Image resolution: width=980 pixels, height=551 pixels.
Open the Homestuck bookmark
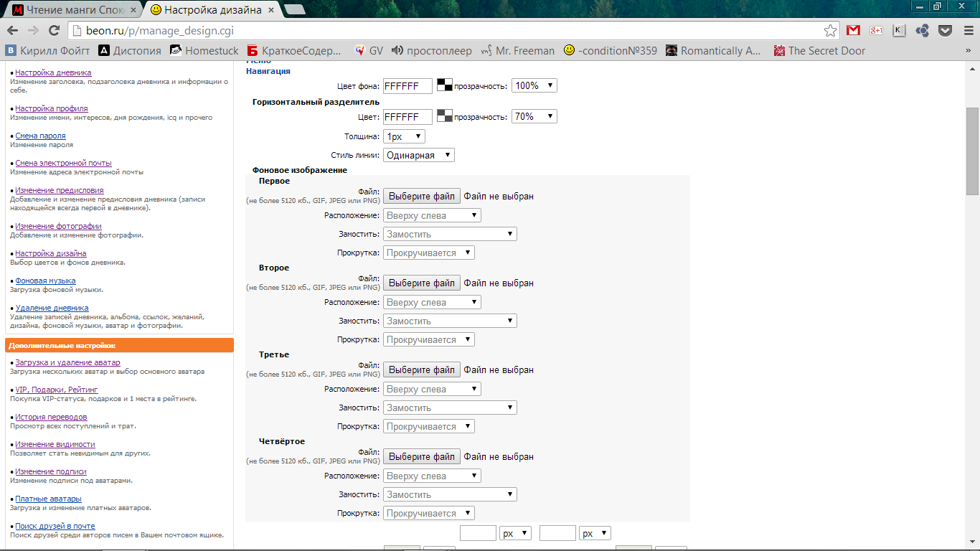[x=204, y=51]
